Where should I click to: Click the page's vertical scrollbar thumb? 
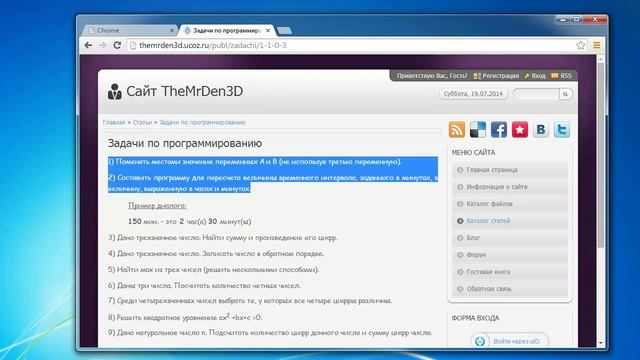point(600,155)
